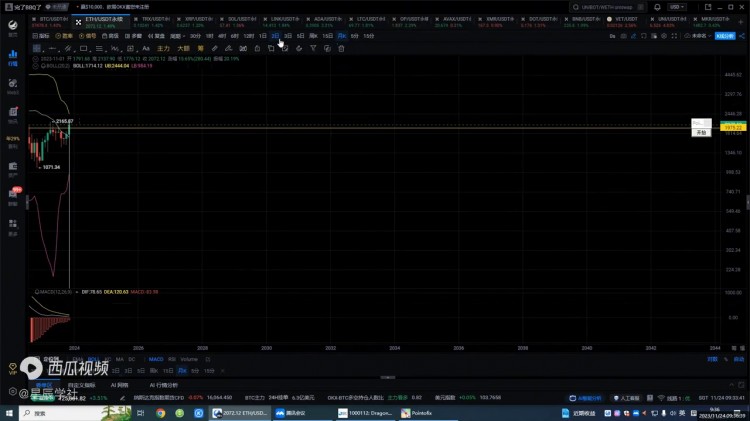
Task: Select the parallel channel drawing tool
Action: click(68, 48)
